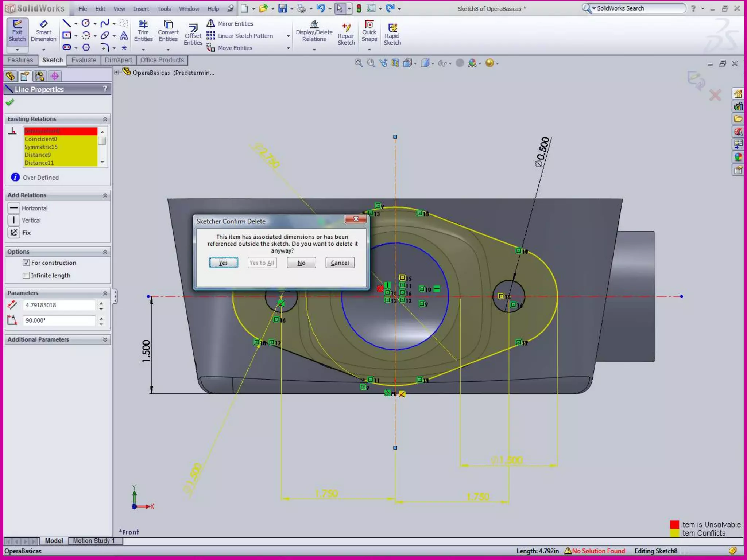Open the Offset Entities tool
747x560 pixels.
pos(193,34)
